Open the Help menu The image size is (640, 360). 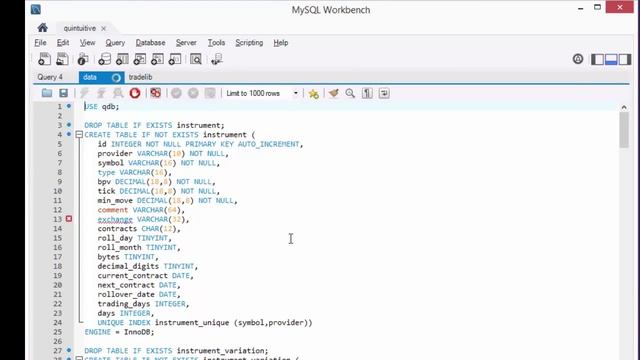point(281,42)
